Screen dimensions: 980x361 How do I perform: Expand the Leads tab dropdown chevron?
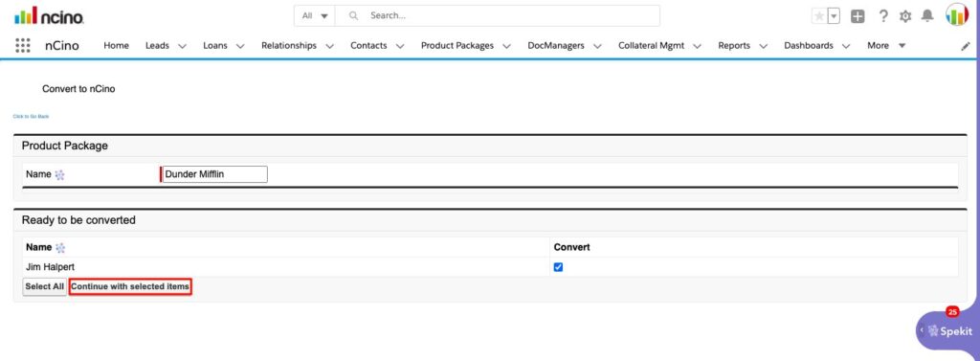(182, 46)
